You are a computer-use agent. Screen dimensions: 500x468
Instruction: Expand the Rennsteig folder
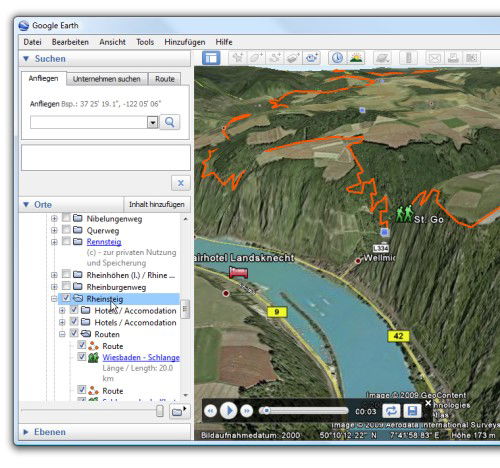click(54, 242)
